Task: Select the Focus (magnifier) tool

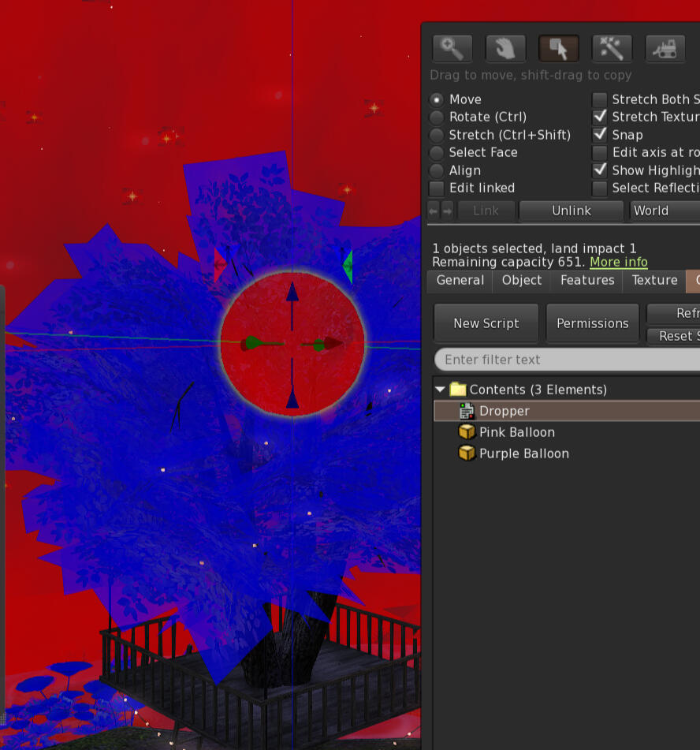Action: [452, 49]
